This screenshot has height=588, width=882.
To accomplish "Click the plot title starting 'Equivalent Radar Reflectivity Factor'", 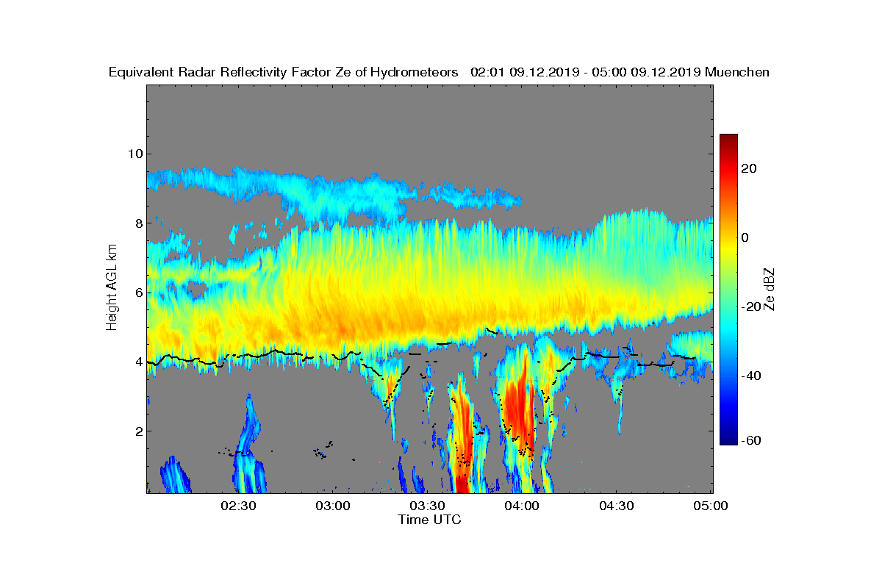I will pyautogui.click(x=439, y=72).
